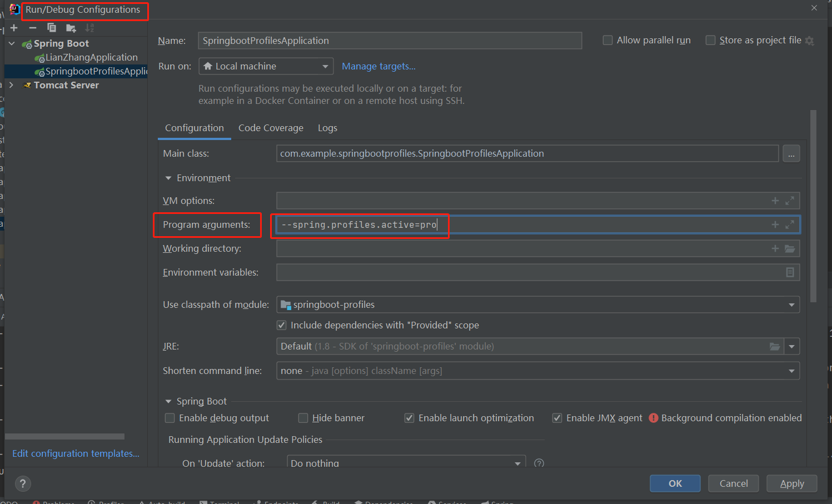Copy the selected configuration

point(52,28)
